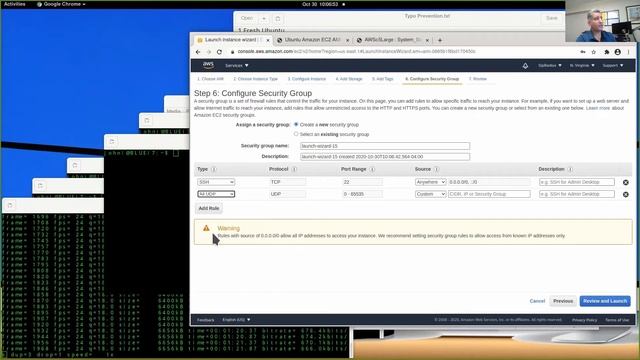Open Chrome extensions puzzle icon
This screenshot has width=640, height=360.
607,52
